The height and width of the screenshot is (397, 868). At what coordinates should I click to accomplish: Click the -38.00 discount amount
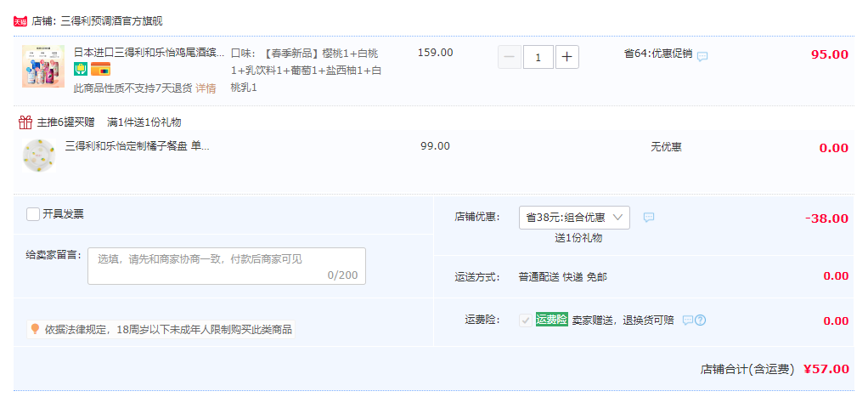click(x=826, y=218)
